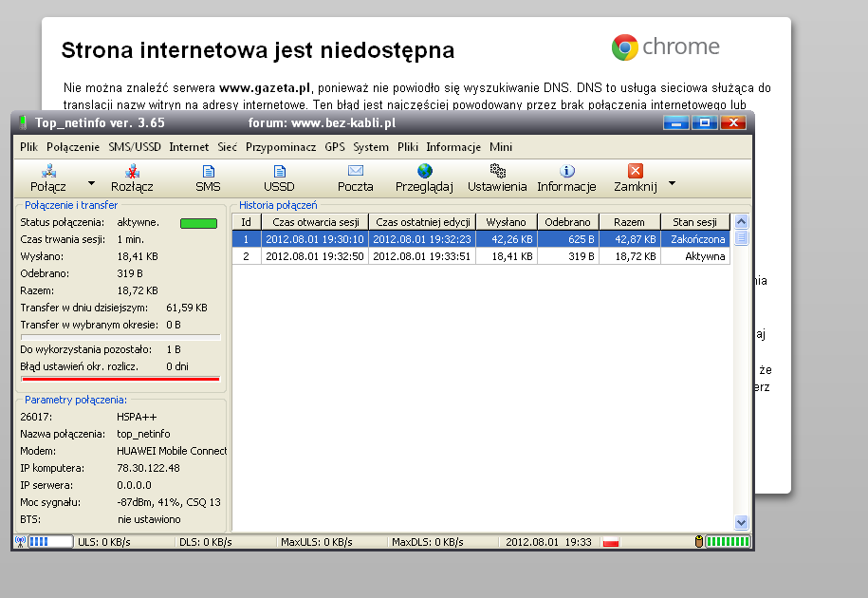Open the USSD toolbar icon
This screenshot has width=868, height=598.
coord(280,171)
